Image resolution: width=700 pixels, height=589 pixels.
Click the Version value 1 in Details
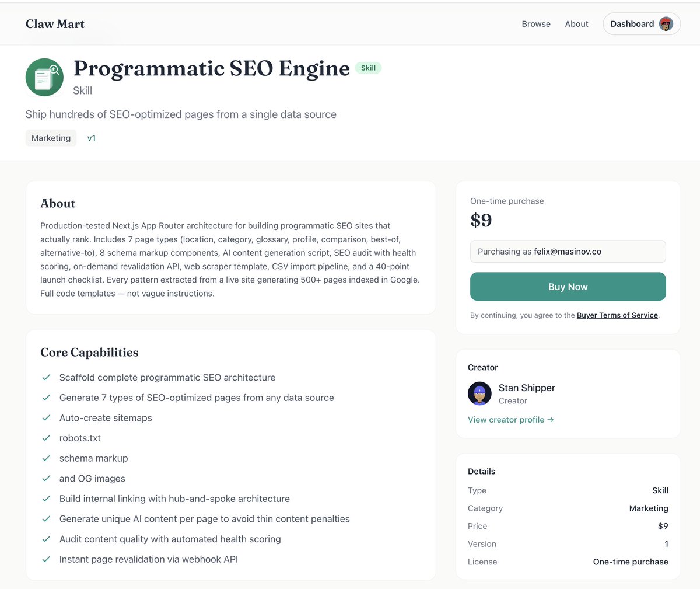[x=666, y=544]
